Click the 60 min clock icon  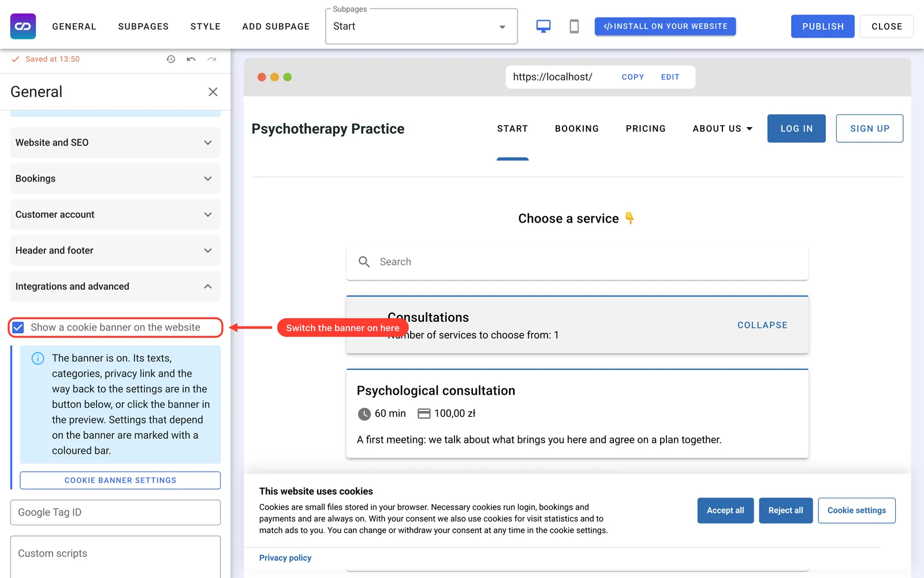[364, 414]
